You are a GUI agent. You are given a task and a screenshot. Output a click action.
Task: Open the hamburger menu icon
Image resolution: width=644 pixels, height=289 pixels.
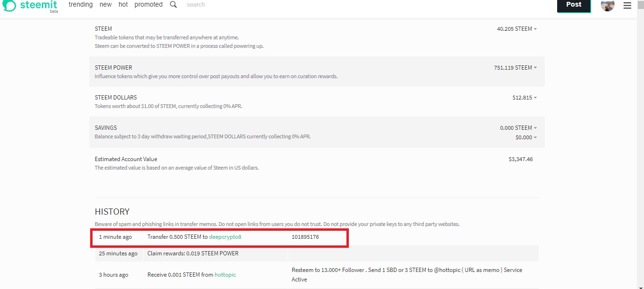[x=627, y=6]
